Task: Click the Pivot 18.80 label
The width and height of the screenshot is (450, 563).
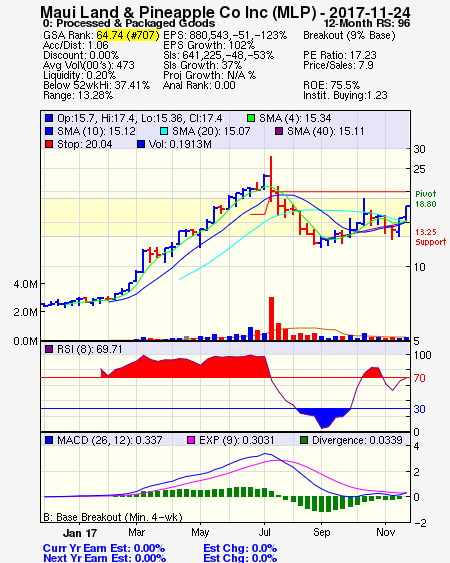Action: [x=426, y=199]
